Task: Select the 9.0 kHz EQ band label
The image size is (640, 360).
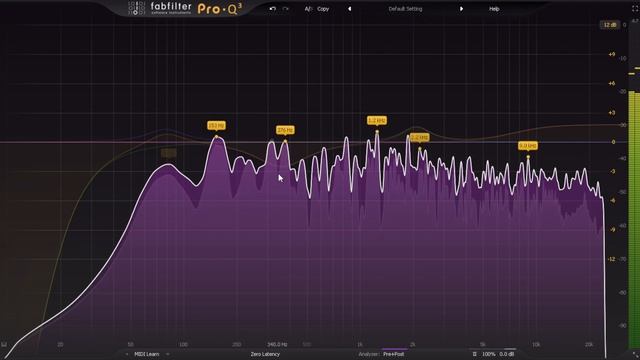Action: pyautogui.click(x=528, y=146)
